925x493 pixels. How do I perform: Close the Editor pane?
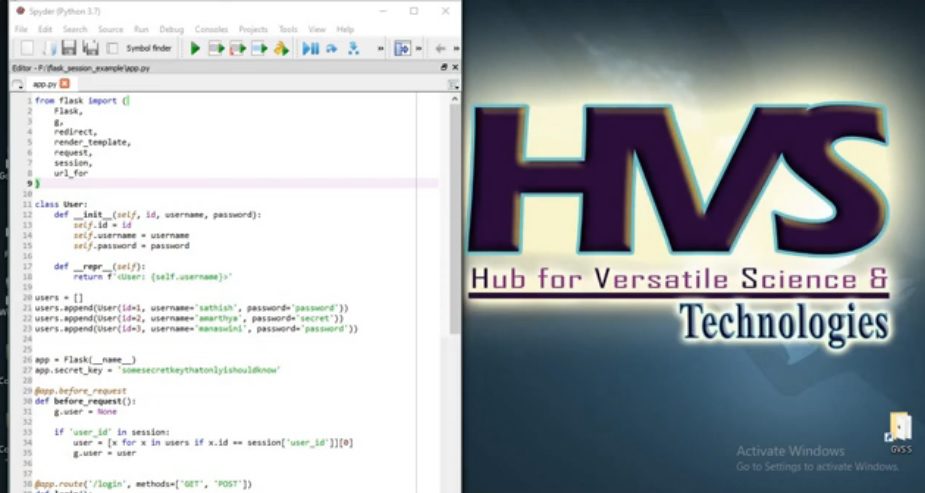[x=455, y=68]
